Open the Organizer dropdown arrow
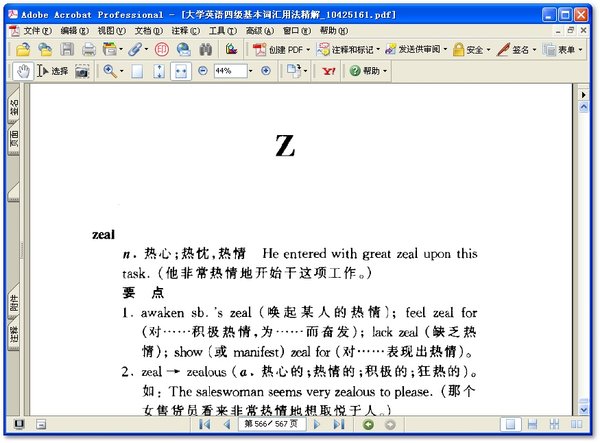 pos(121,49)
